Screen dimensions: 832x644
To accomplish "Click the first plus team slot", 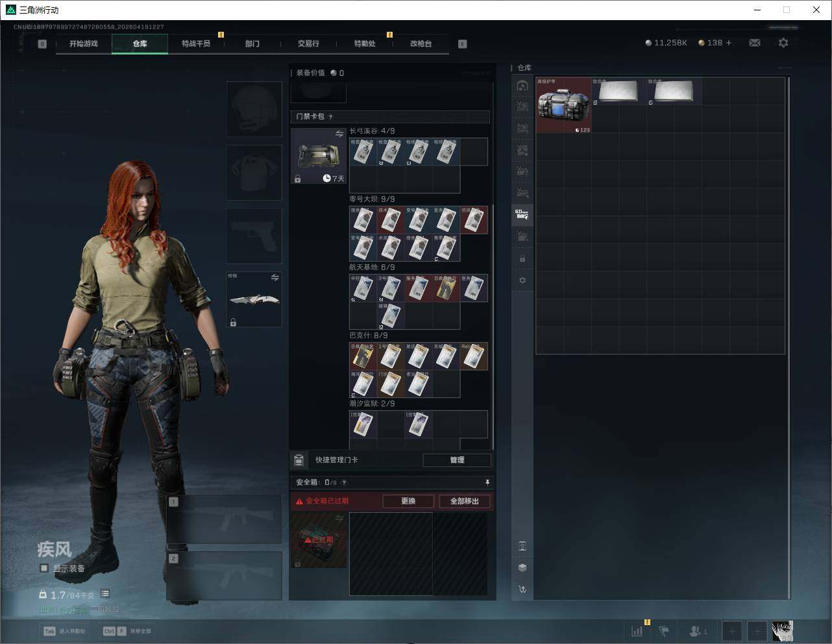I will pos(732,630).
